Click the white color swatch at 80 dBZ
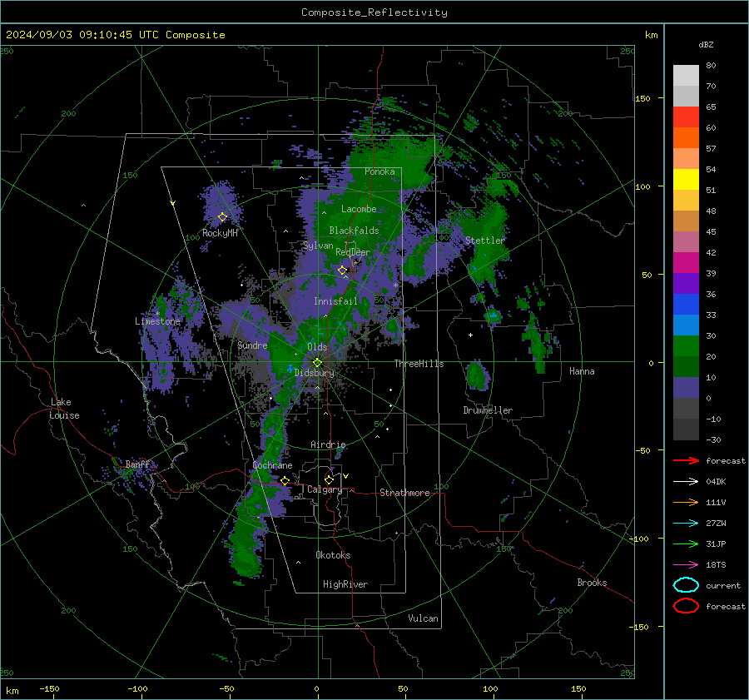This screenshot has width=749, height=700. pos(686,75)
